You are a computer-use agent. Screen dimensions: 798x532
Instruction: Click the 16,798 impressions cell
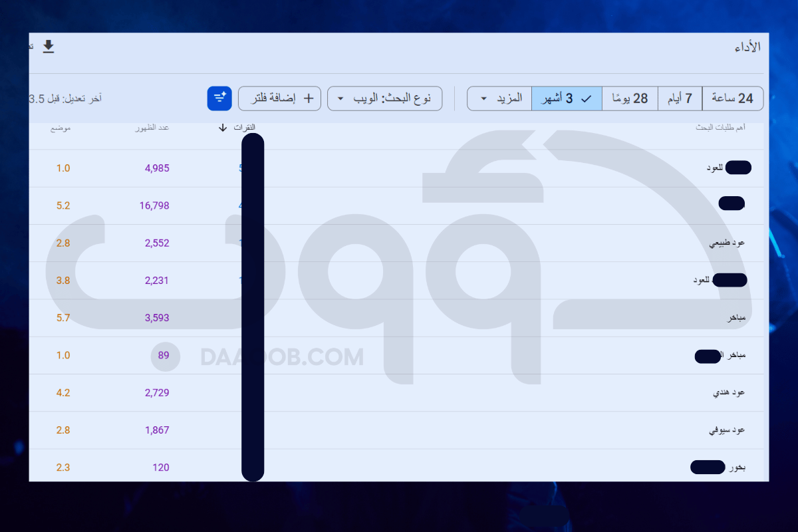(x=154, y=206)
